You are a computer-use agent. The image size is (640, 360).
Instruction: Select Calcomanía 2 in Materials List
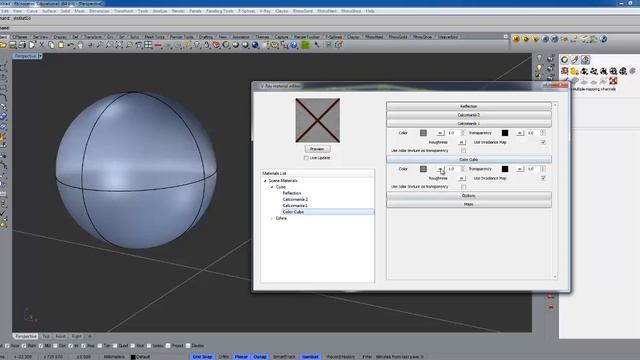tap(295, 200)
